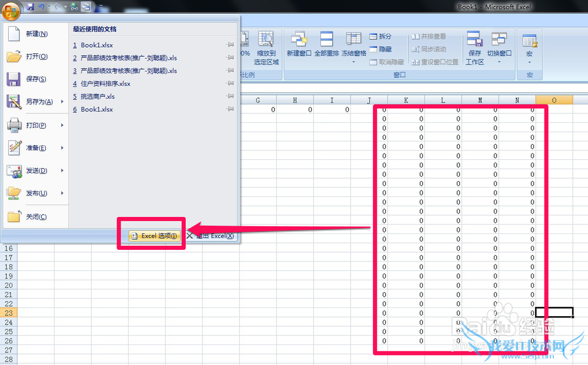Click Redo arrow in quick access toolbar
Screen dimensions: 588x365
[x=58, y=6]
